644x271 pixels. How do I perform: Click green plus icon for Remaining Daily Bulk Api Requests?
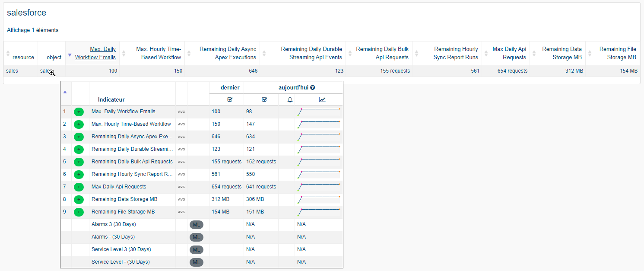click(79, 162)
